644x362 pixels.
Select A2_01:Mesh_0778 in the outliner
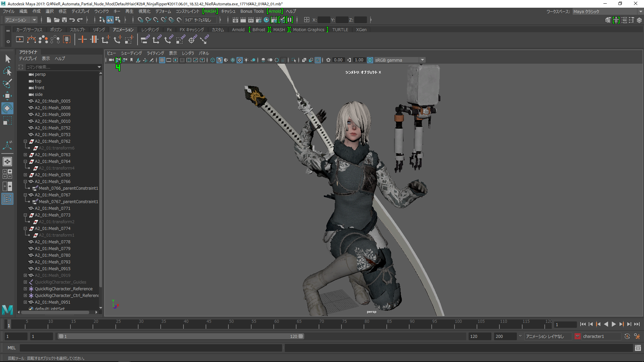(x=53, y=242)
